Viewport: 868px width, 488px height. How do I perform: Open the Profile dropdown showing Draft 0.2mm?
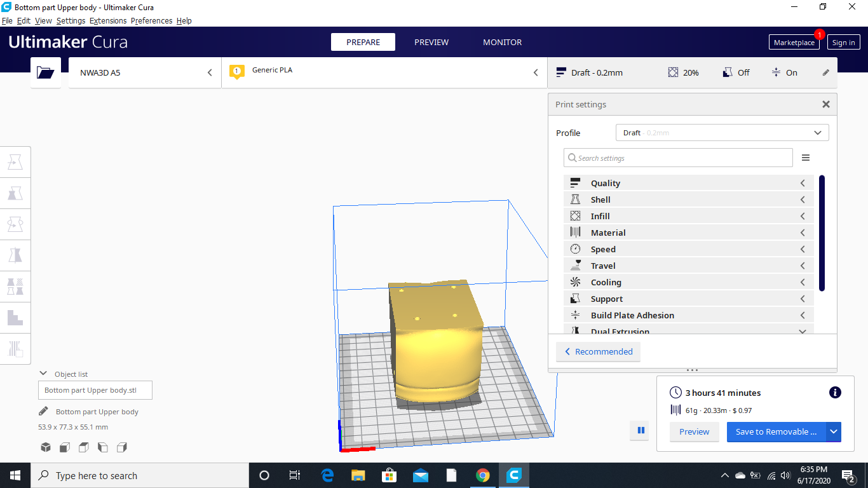tap(721, 132)
